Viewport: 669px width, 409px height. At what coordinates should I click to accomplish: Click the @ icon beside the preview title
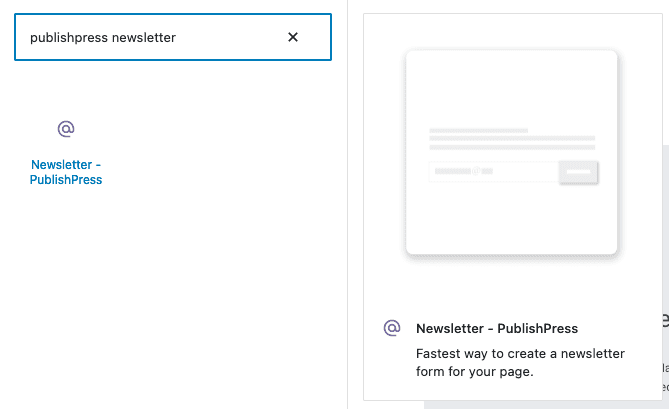point(392,328)
